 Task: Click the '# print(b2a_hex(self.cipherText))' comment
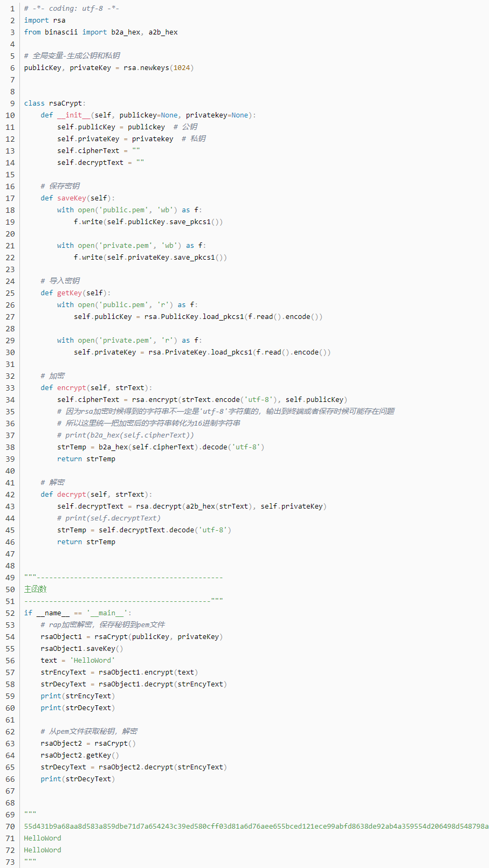pos(126,435)
